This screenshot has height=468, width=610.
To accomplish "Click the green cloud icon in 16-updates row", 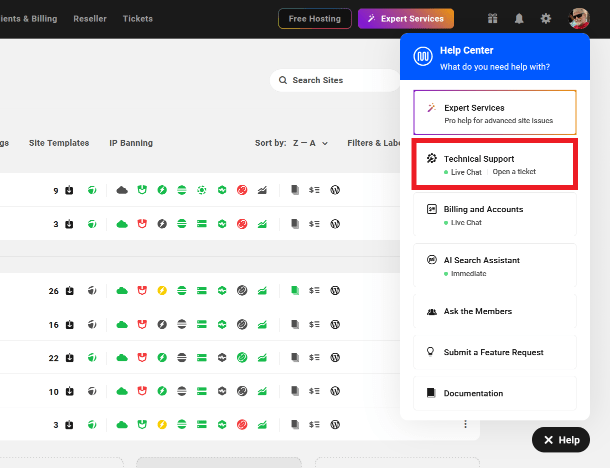I will [x=122, y=324].
